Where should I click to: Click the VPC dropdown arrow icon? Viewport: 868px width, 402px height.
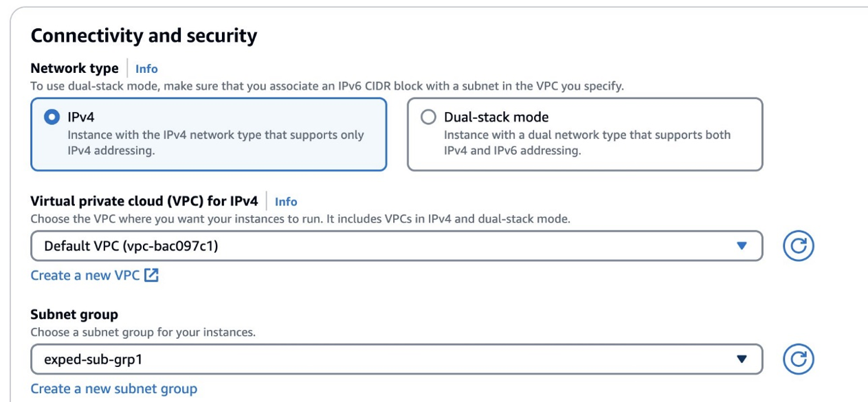[742, 246]
